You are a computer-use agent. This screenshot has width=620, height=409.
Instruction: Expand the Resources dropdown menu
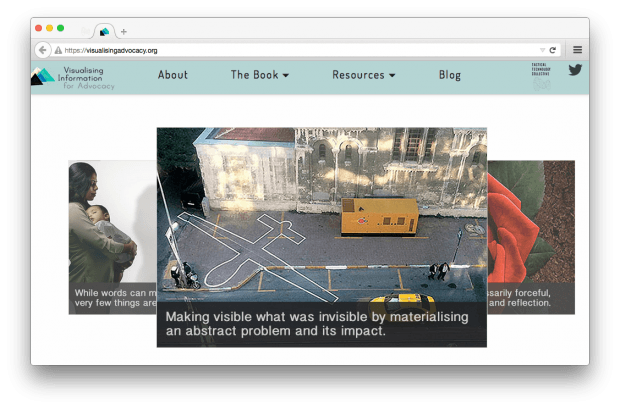pos(363,75)
